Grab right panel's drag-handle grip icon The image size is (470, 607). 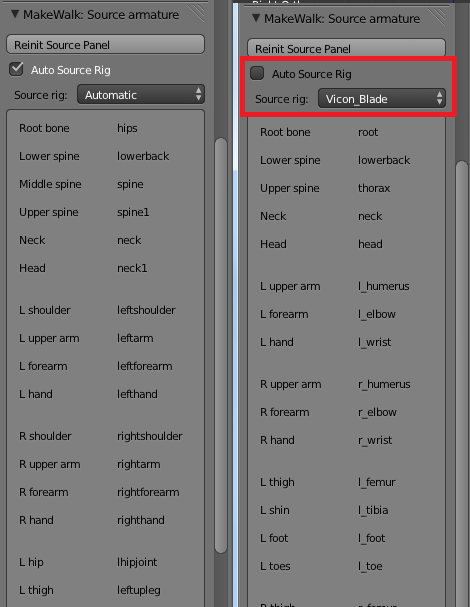[438, 16]
